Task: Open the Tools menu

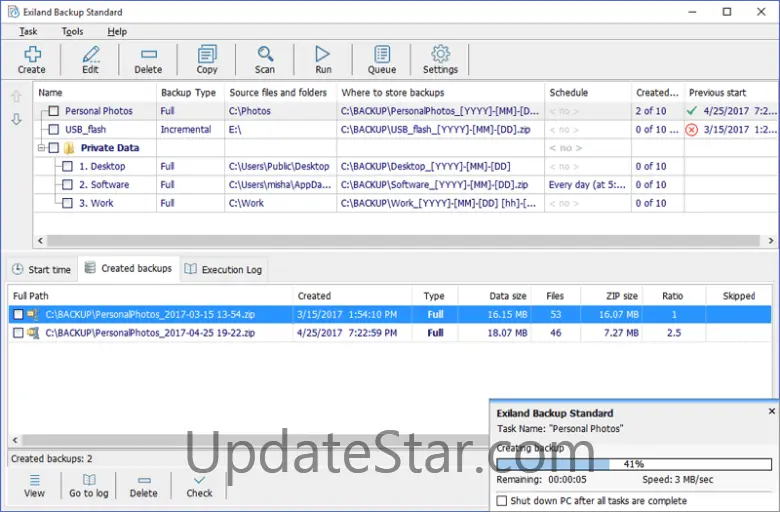Action: point(72,31)
